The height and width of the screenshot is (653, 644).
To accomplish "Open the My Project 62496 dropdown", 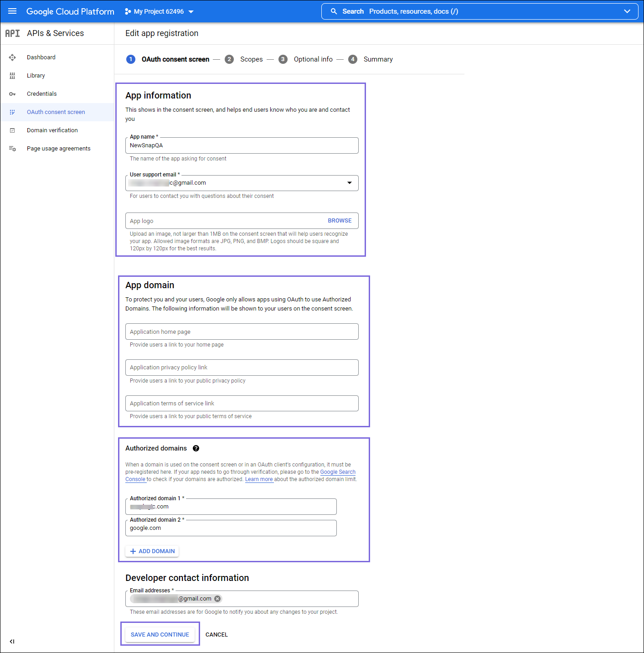I will click(159, 11).
